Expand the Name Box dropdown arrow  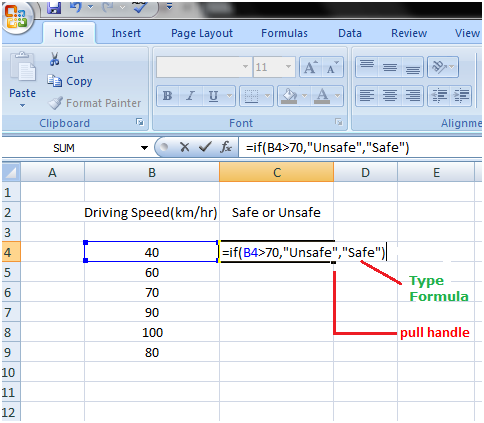tap(144, 148)
